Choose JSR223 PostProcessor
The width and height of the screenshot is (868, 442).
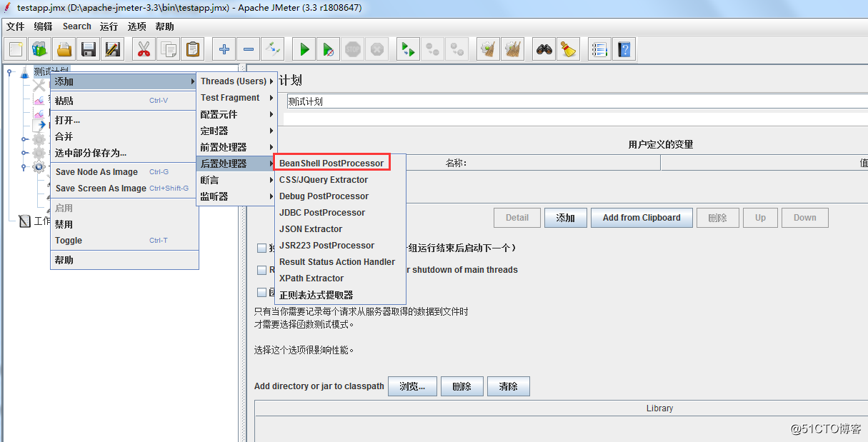[x=340, y=246]
